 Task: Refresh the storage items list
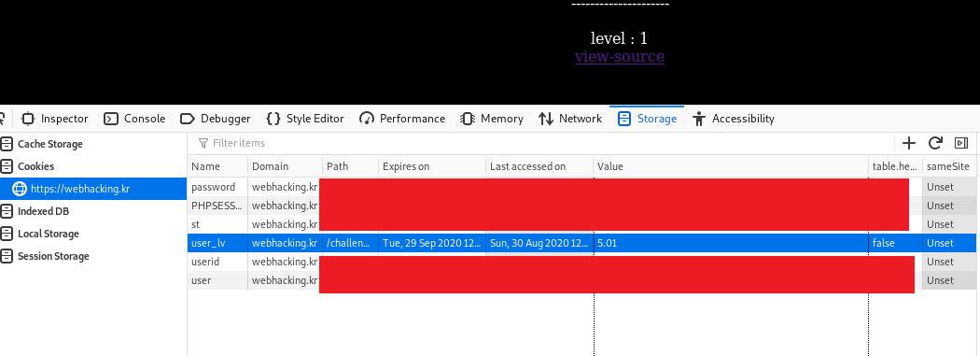tap(935, 143)
